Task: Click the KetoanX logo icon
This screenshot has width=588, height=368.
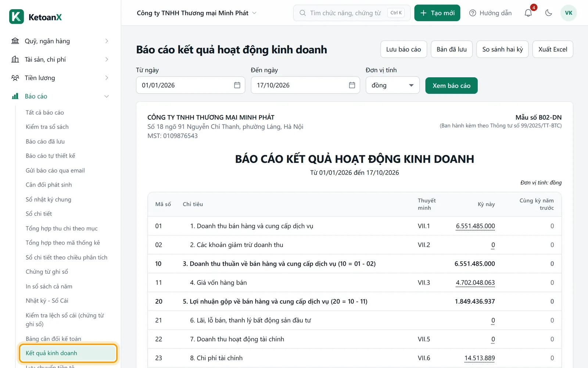Action: 17,17
